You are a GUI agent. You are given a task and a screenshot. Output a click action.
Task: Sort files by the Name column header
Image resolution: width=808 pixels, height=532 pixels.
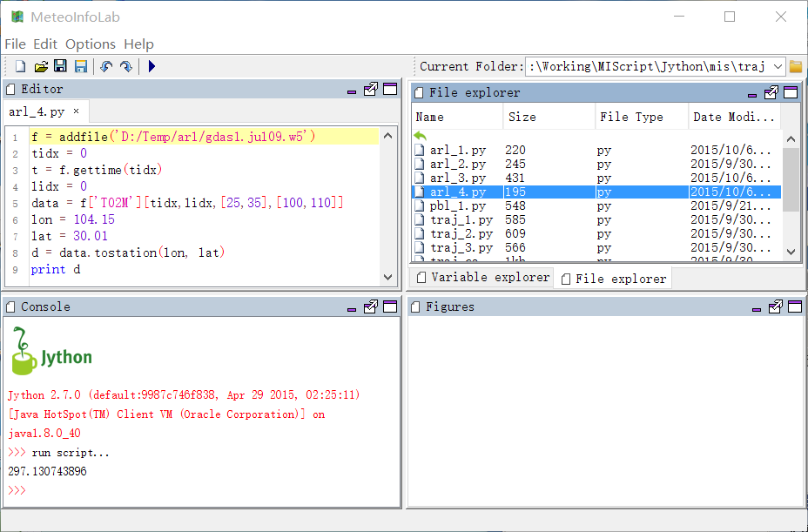[x=457, y=117]
